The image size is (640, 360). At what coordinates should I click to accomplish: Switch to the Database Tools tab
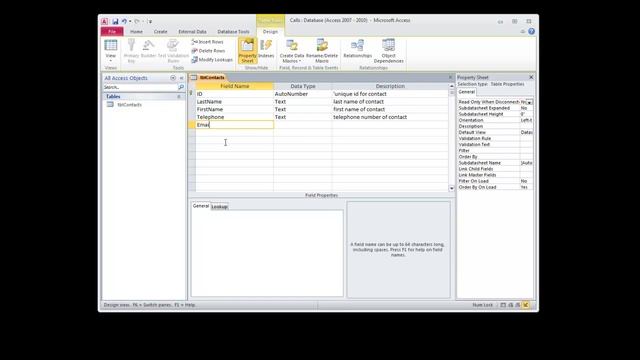(x=233, y=31)
